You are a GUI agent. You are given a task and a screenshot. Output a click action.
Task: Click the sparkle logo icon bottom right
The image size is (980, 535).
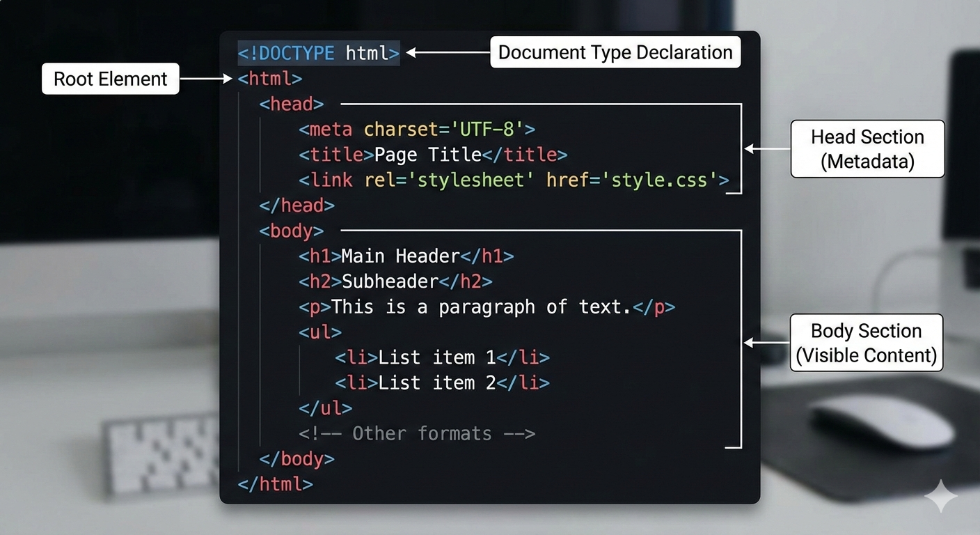click(941, 496)
